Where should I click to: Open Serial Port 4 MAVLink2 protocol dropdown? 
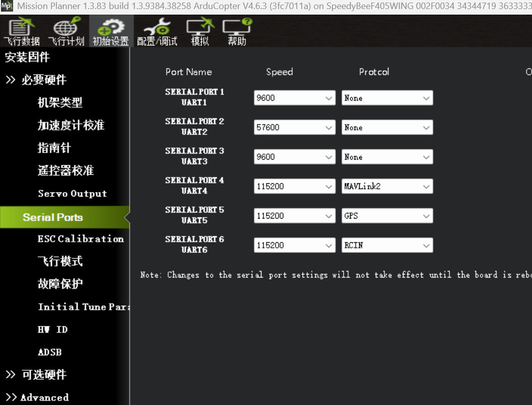point(387,186)
